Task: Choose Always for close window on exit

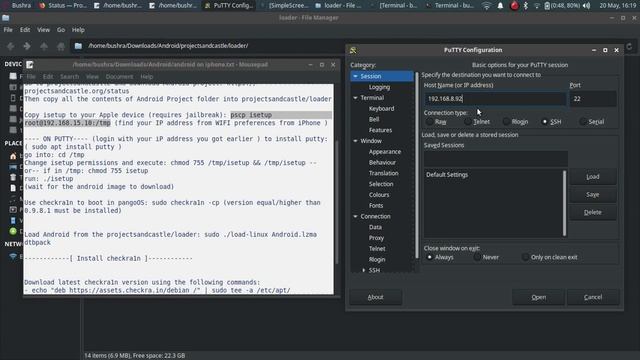Action: coord(429,257)
